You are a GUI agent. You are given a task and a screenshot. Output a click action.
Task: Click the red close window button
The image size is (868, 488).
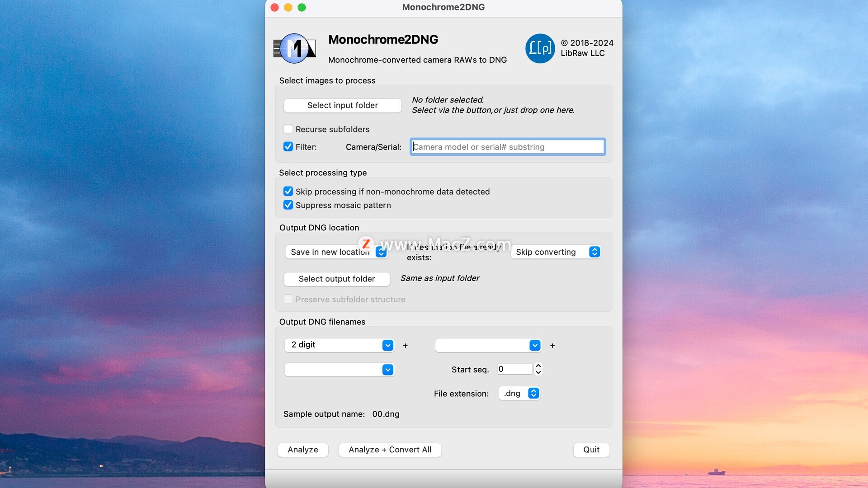[274, 7]
